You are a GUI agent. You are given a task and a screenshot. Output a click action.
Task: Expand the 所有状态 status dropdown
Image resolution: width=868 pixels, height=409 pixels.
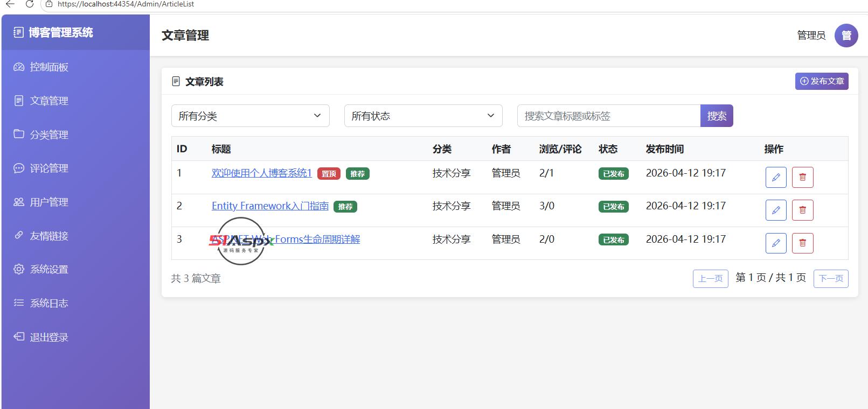coord(423,116)
